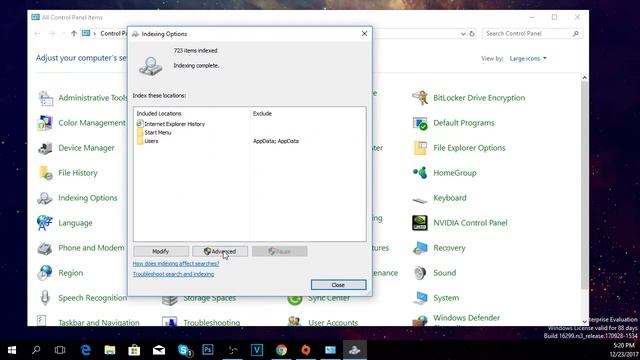The height and width of the screenshot is (360, 640).
Task: Open the User Accounts icon
Action: [x=295, y=321]
